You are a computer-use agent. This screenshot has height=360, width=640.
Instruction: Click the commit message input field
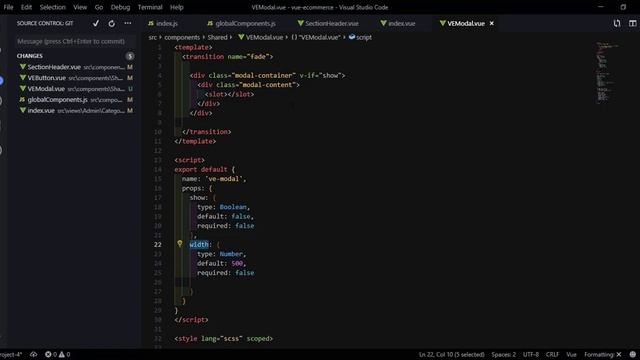76,41
